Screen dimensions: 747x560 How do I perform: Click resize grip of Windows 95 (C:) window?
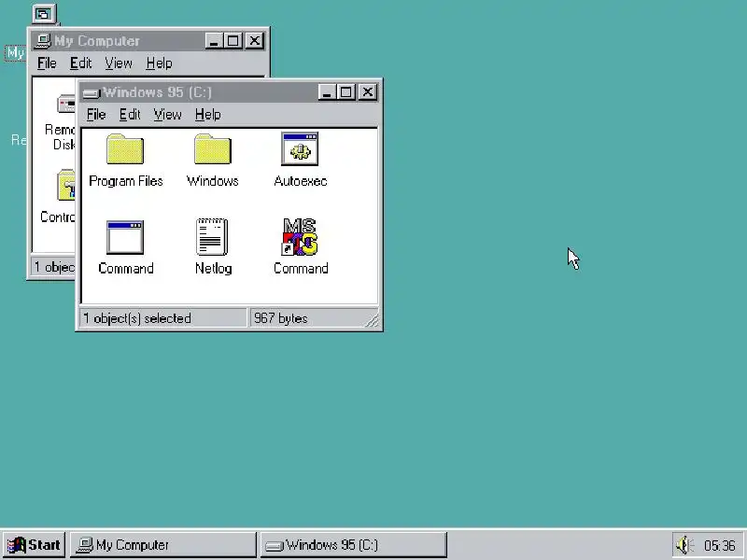[372, 320]
